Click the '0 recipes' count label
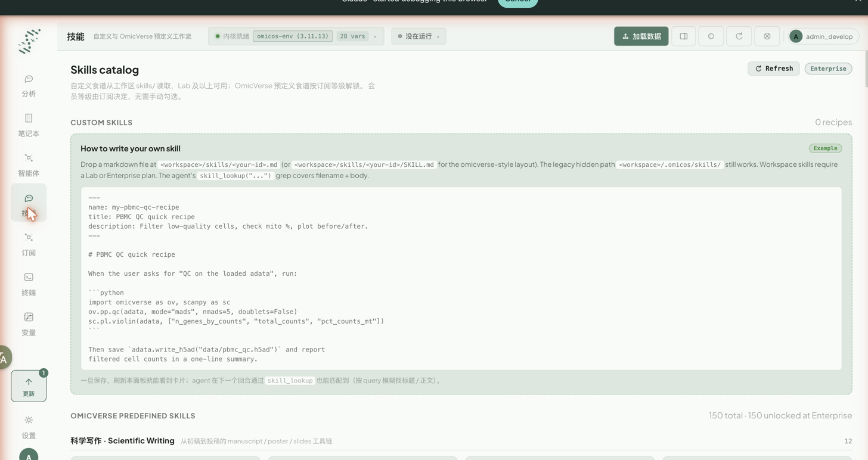 click(x=833, y=122)
